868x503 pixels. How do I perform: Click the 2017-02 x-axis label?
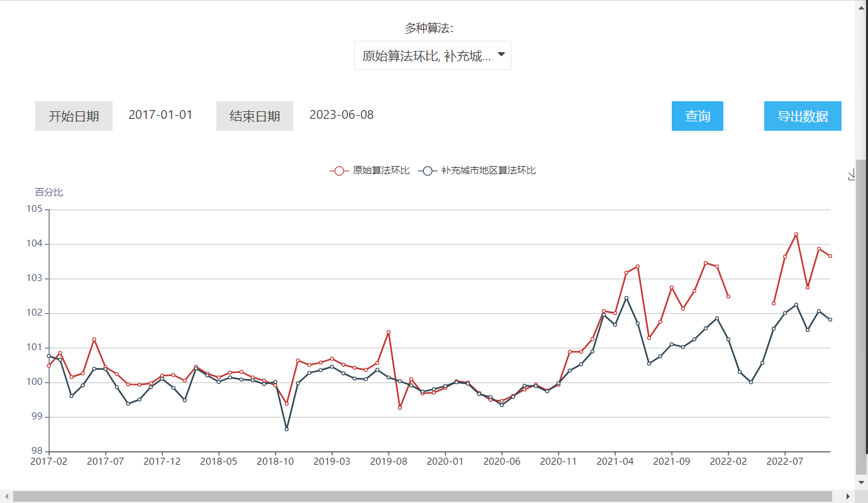pyautogui.click(x=49, y=462)
